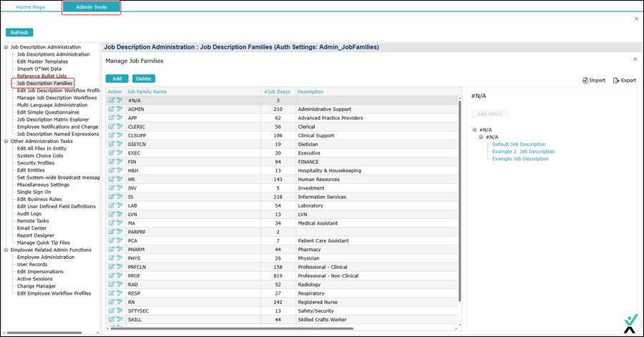Click the rename icon for EXEC row
This screenshot has height=337, width=644.
(119, 153)
